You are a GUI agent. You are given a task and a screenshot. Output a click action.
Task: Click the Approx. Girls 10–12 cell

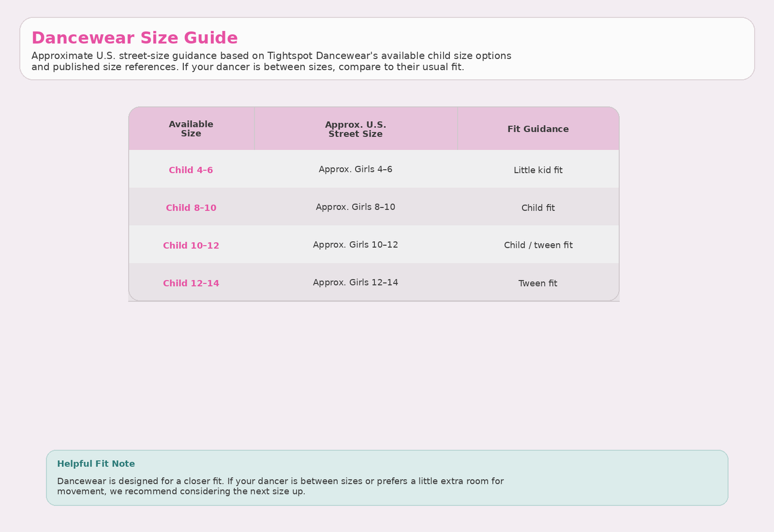pyautogui.click(x=355, y=245)
